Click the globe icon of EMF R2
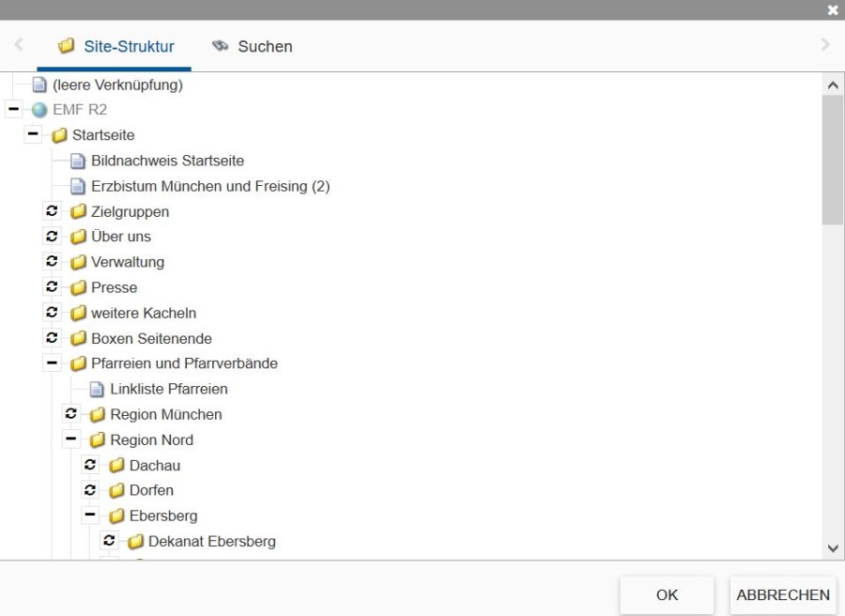This screenshot has height=616, width=845. [39, 109]
